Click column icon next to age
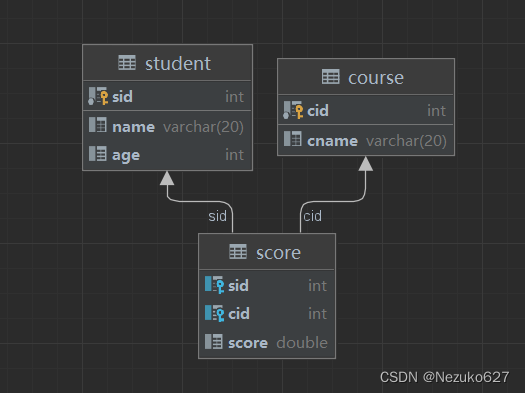 coord(98,153)
